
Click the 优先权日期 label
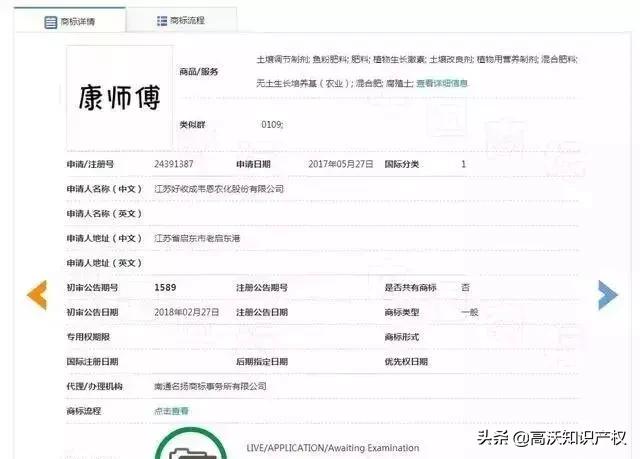pos(406,361)
